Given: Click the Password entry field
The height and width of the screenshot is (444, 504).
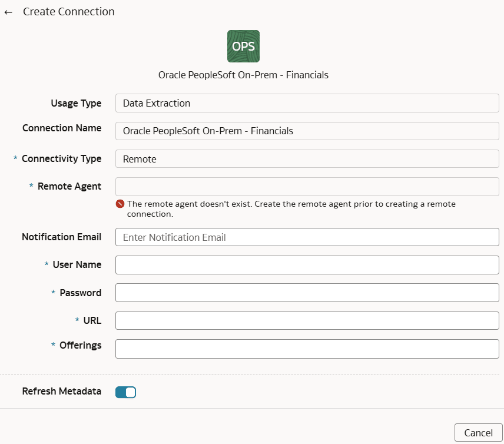Looking at the screenshot, I should point(307,292).
